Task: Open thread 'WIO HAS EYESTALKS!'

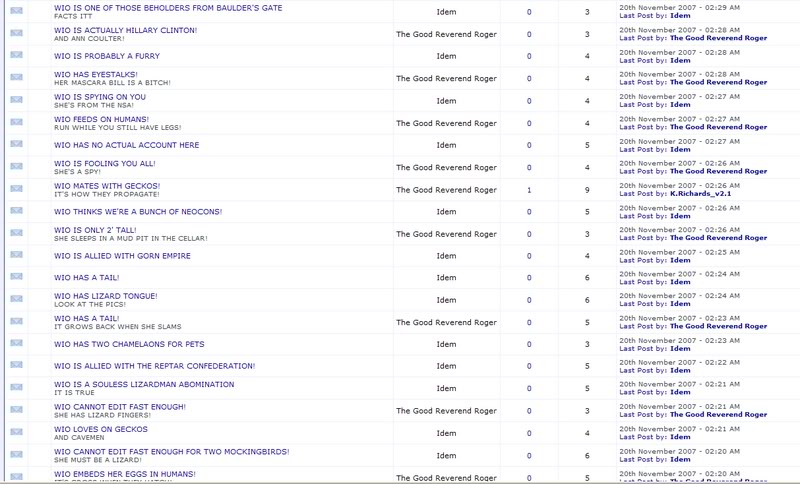Action: tap(96, 74)
